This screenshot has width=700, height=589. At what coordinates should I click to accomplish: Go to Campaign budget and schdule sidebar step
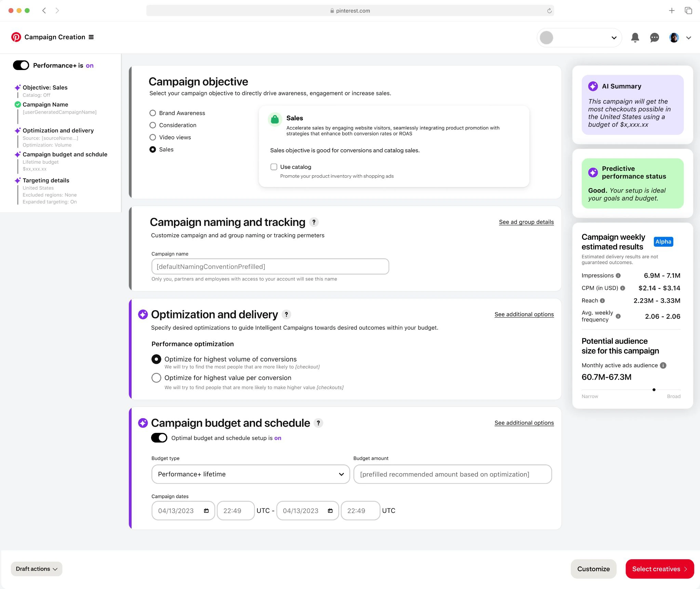(65, 154)
